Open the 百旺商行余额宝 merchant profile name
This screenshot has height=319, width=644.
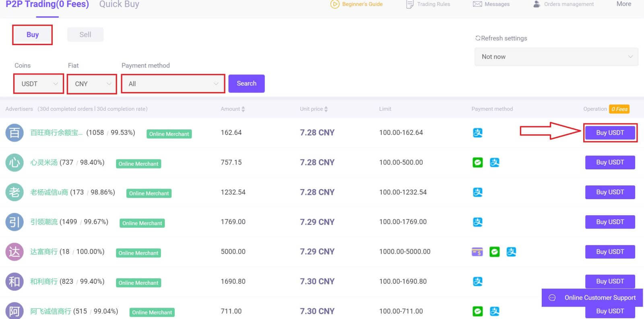[56, 133]
